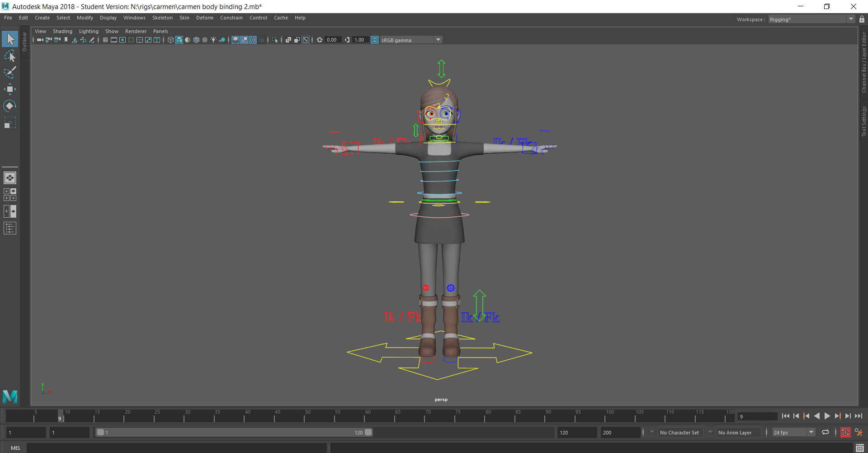Open the sRGB gamma dropdown

(x=438, y=40)
